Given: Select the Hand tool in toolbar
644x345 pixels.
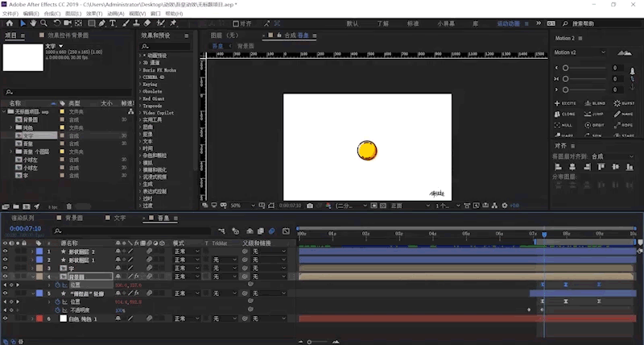Looking at the screenshot, I should [x=33, y=23].
